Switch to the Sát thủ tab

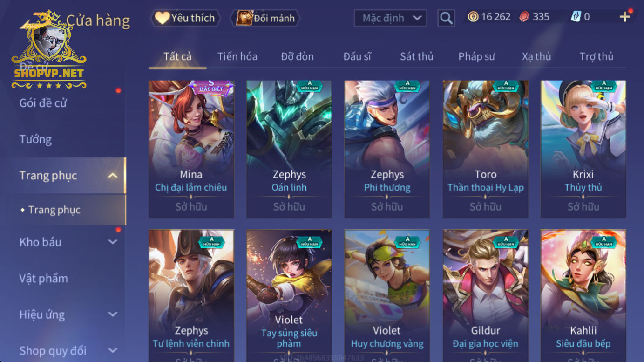(416, 56)
